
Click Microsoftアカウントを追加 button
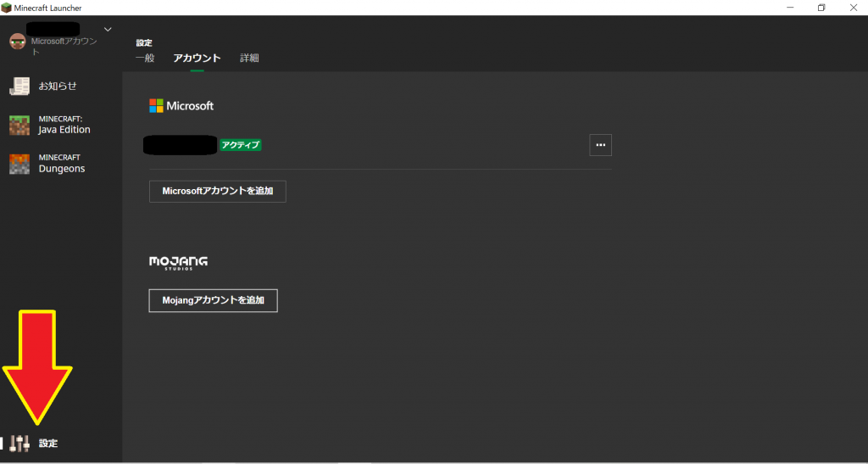point(218,191)
